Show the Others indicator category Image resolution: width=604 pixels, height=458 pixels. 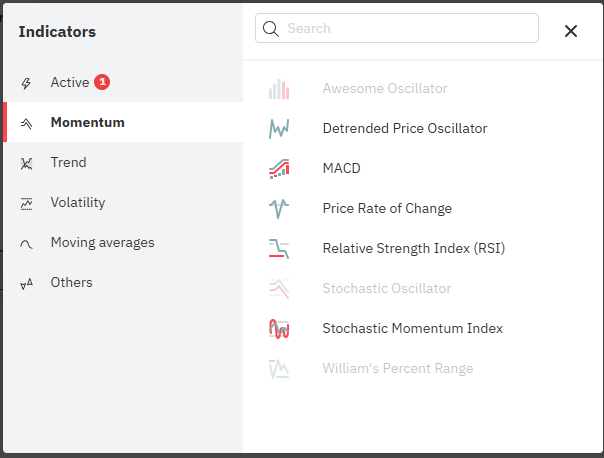[x=71, y=282]
